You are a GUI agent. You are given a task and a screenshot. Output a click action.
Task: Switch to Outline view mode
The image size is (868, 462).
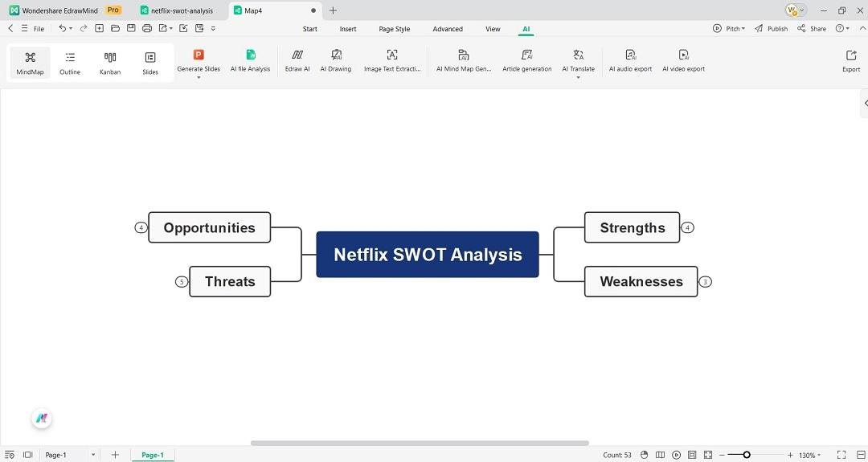click(70, 63)
